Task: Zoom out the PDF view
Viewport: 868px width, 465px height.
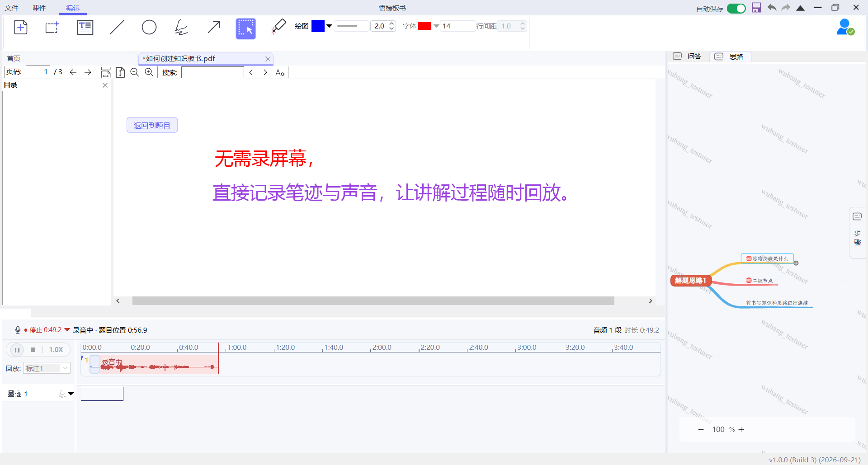Action: [135, 72]
